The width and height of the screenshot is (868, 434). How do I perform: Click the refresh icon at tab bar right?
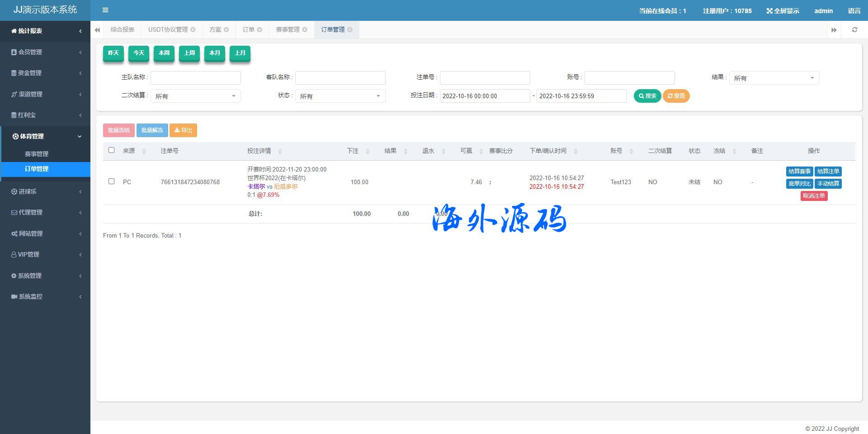tap(854, 30)
